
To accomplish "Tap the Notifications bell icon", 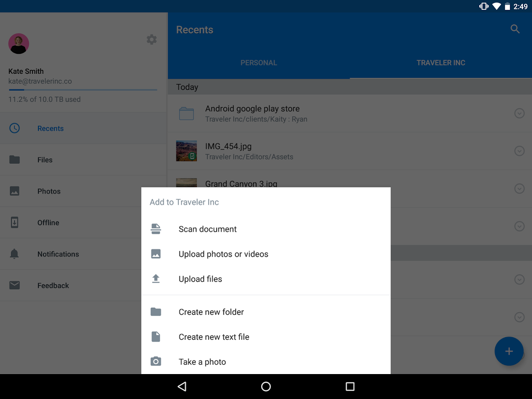I will point(14,254).
